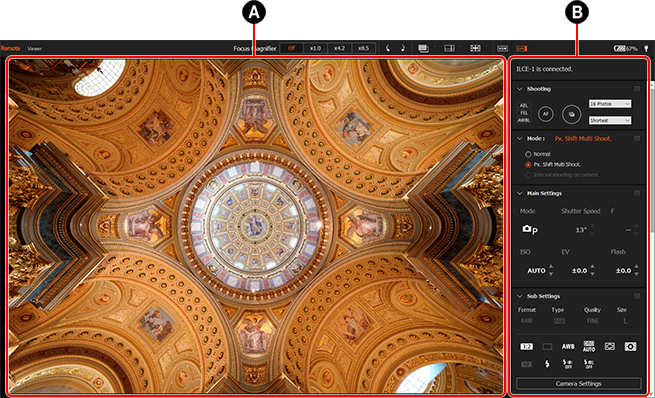Click the dimmed icon left of flash mode
The image size is (655, 398).
tap(526, 364)
